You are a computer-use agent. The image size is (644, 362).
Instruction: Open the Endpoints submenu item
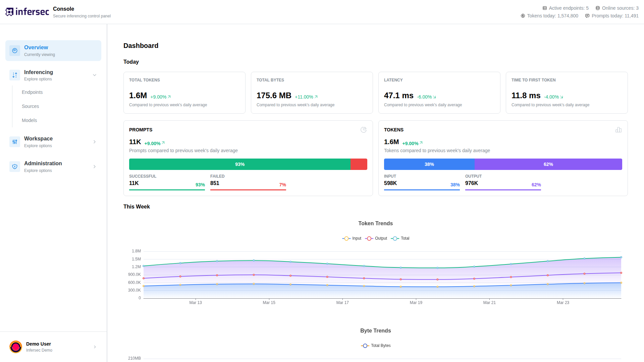point(32,92)
